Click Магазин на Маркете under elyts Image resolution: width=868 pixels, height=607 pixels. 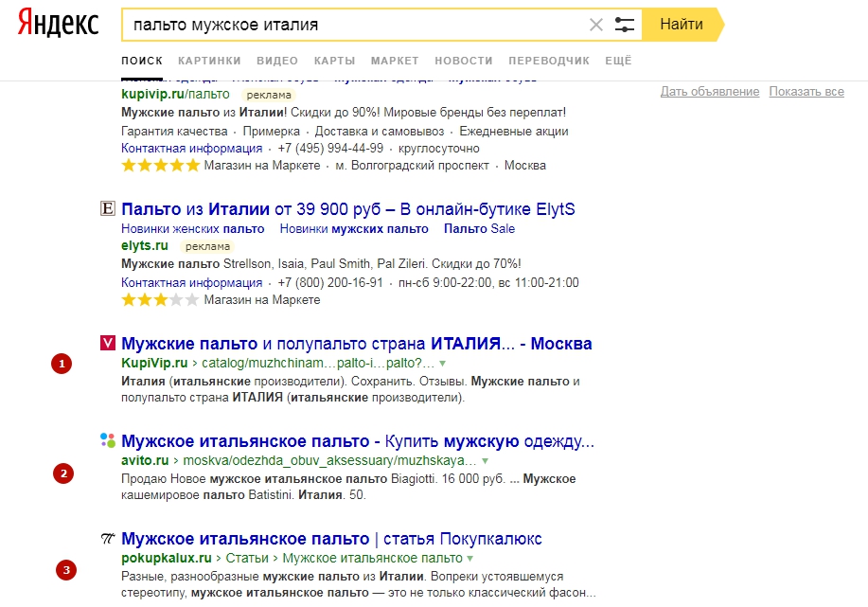coord(262,299)
